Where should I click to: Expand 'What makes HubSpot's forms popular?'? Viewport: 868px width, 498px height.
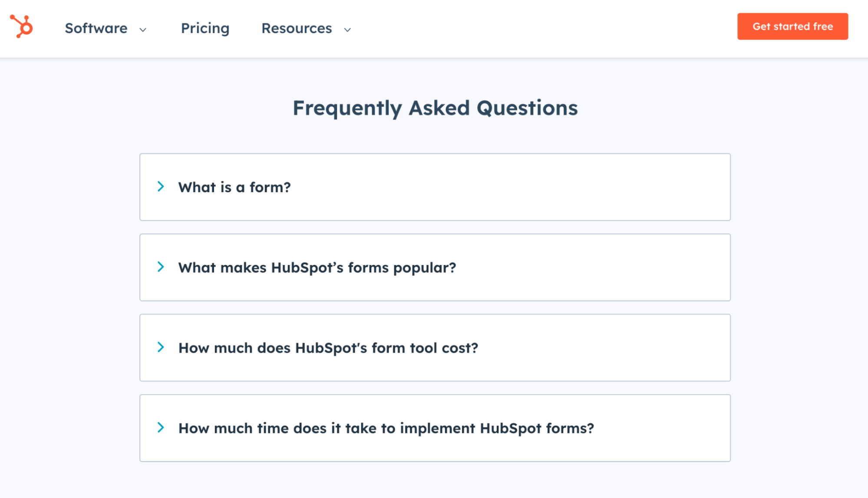point(317,267)
